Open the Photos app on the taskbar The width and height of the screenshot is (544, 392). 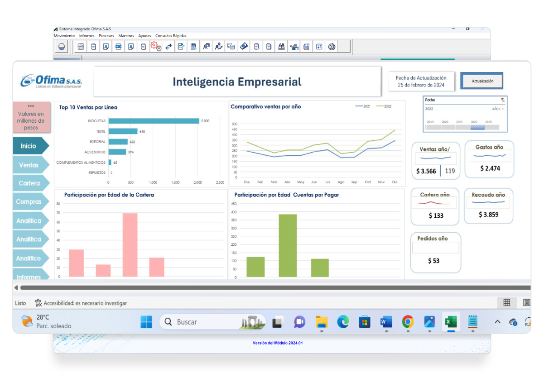[429, 322]
